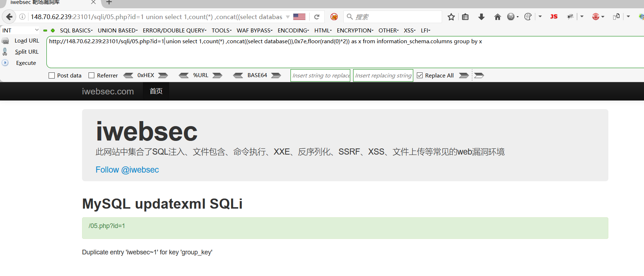Follow the @iwebsec link

[x=127, y=170]
